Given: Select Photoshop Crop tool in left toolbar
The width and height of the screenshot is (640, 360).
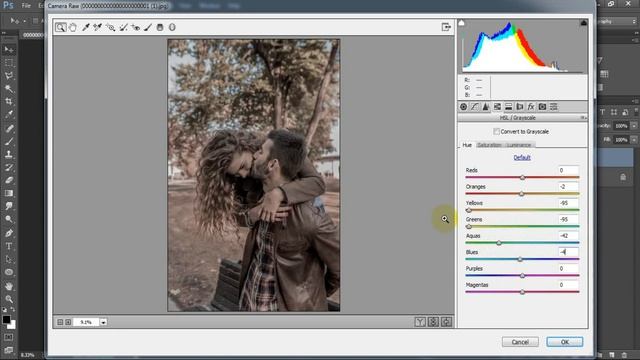Looking at the screenshot, I should [x=9, y=101].
